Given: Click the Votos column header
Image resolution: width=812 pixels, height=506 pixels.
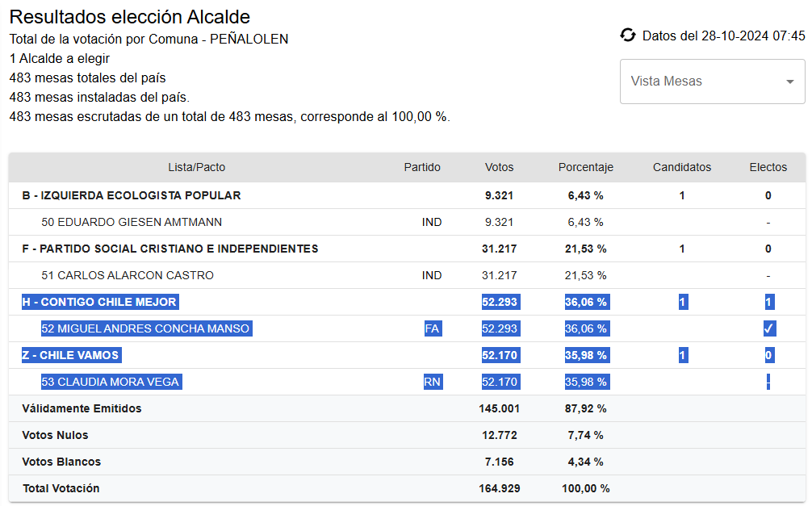Looking at the screenshot, I should click(x=499, y=167).
